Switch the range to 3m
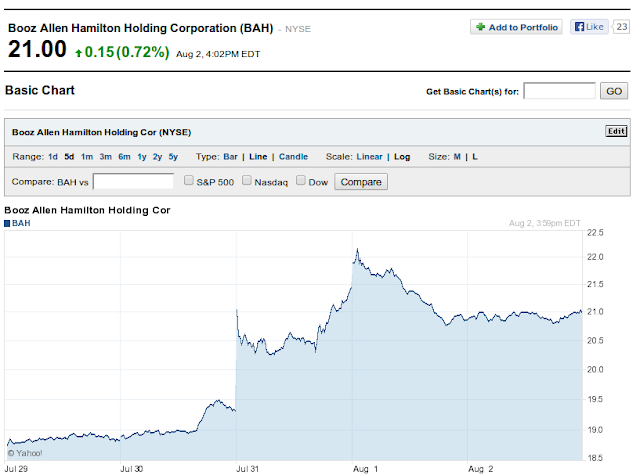 (x=105, y=157)
